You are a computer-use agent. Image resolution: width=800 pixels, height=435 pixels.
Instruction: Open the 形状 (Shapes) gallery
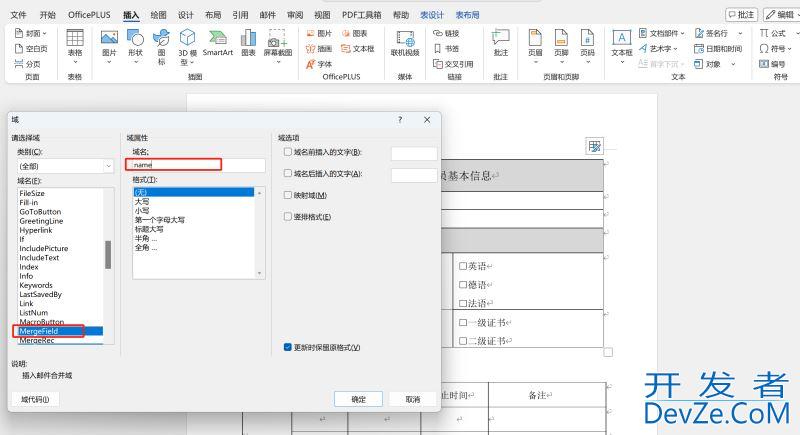pos(135,40)
